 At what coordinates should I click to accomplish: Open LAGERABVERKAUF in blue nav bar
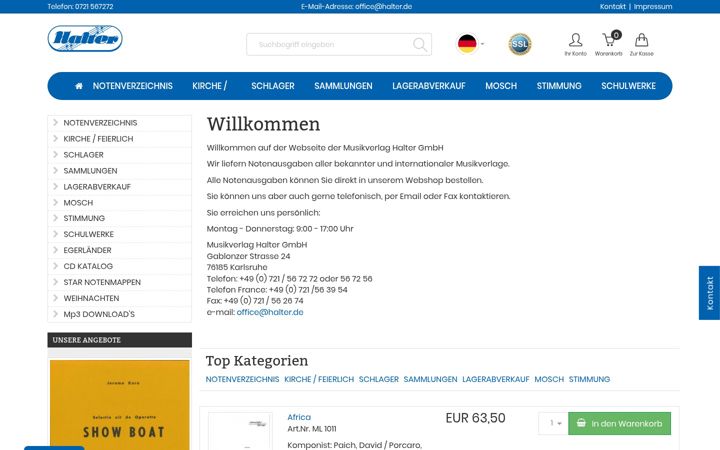click(429, 86)
